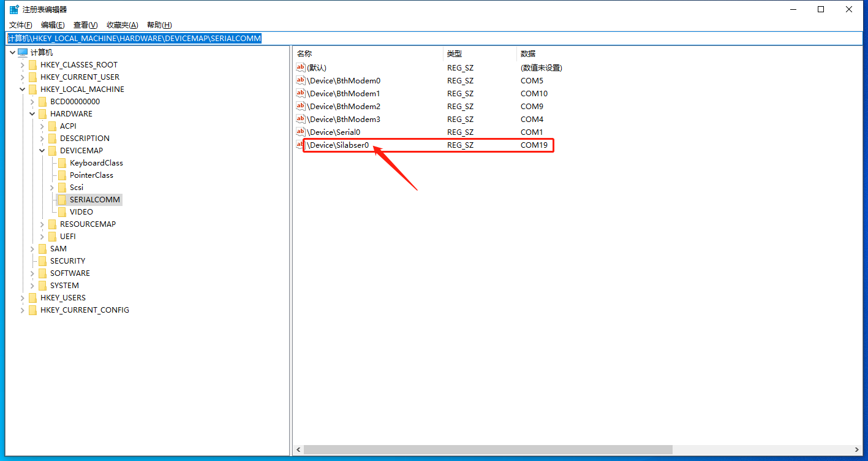Select the ACPI key label

[68, 126]
